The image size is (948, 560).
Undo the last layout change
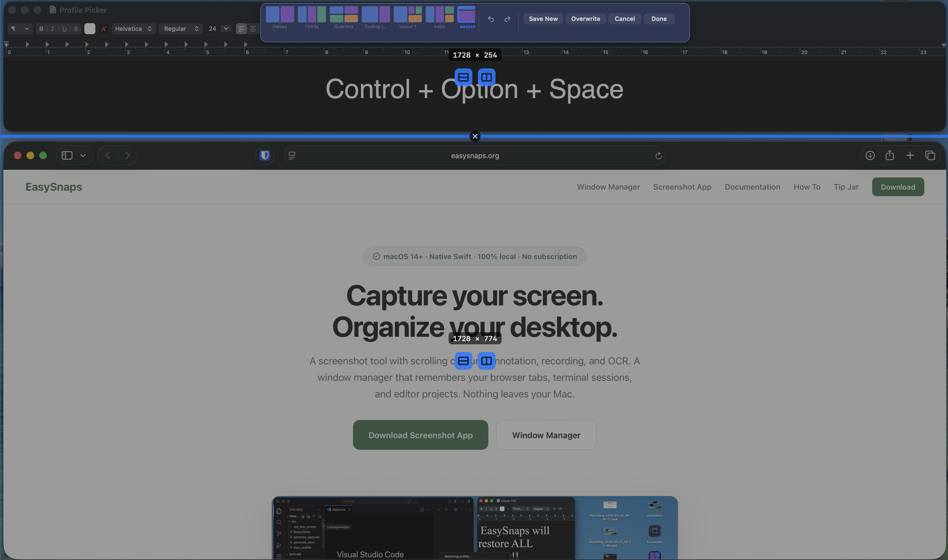491,19
